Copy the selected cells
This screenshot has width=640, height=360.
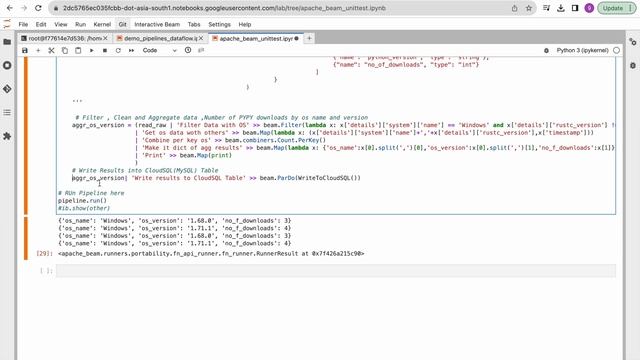(x=64, y=51)
